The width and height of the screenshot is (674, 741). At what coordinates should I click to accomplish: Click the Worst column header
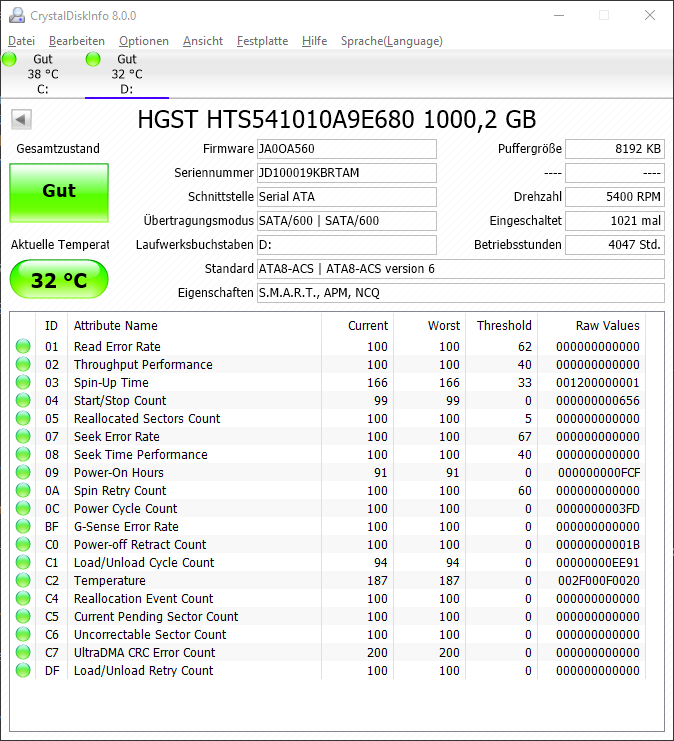(430, 326)
